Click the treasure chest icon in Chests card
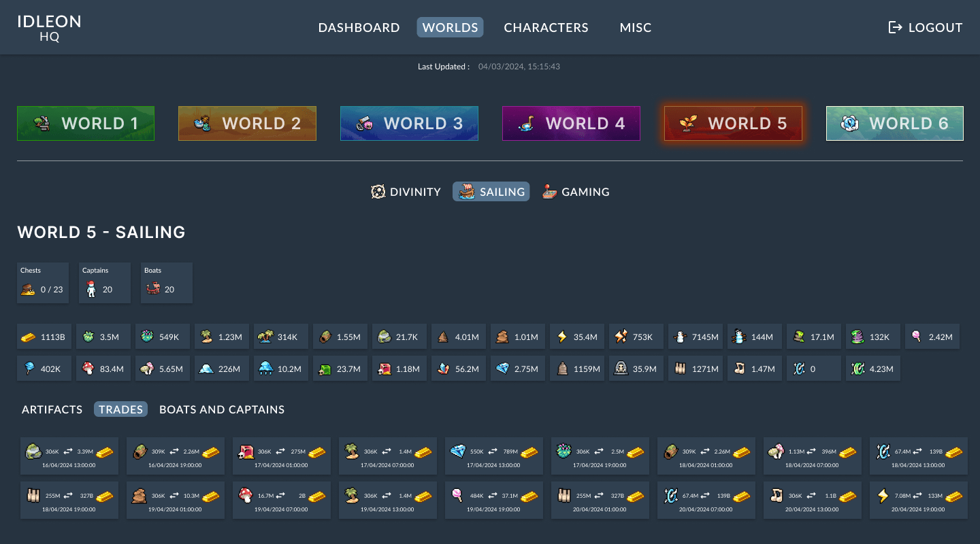980x544 pixels. 28,290
